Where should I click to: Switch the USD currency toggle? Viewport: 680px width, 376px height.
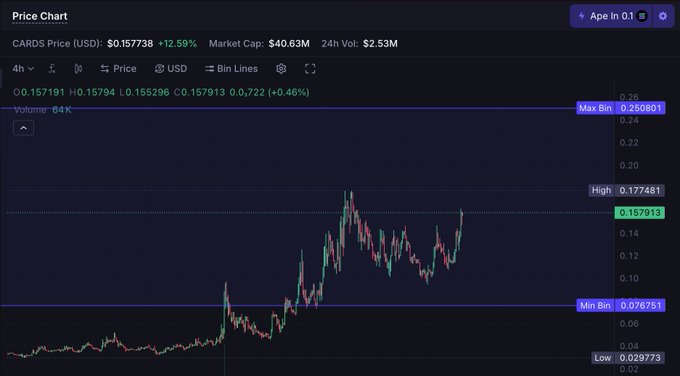pos(171,69)
